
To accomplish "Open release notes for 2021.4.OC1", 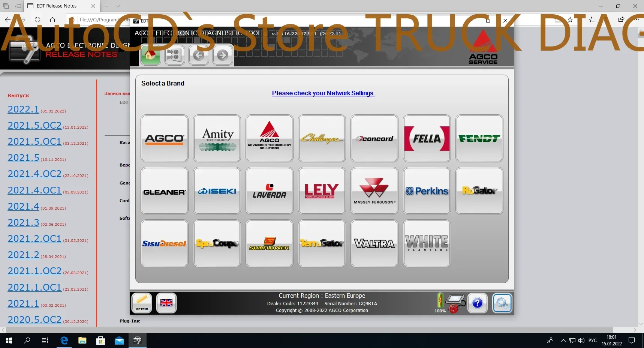I will point(34,190).
